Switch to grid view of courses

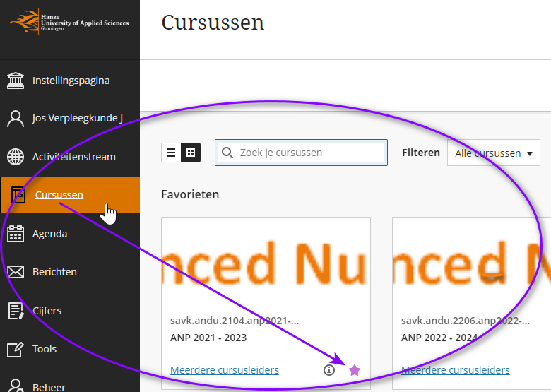191,153
